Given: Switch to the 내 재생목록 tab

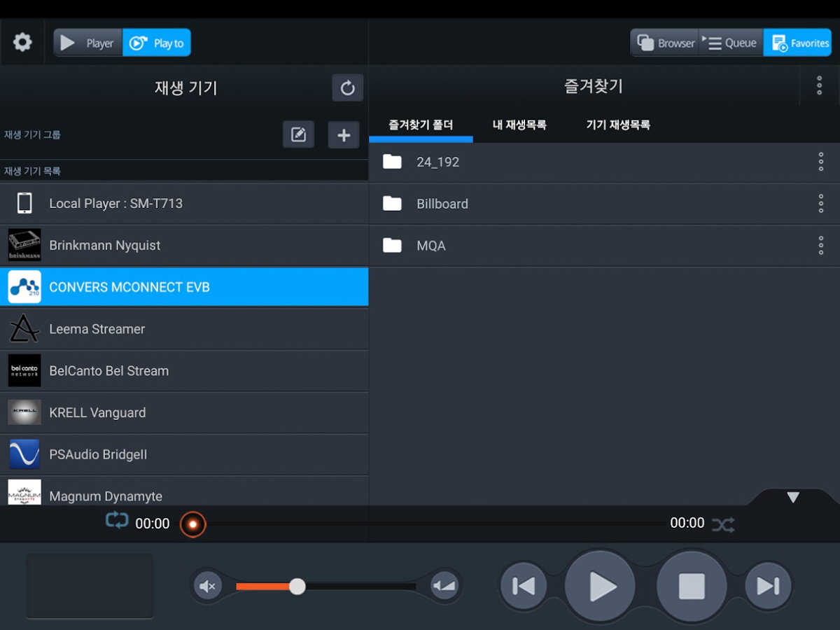Looking at the screenshot, I should 519,125.
